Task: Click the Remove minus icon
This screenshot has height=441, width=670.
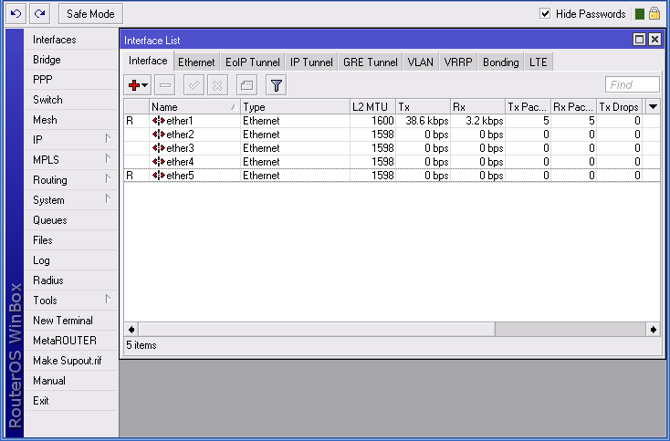Action: pos(166,86)
